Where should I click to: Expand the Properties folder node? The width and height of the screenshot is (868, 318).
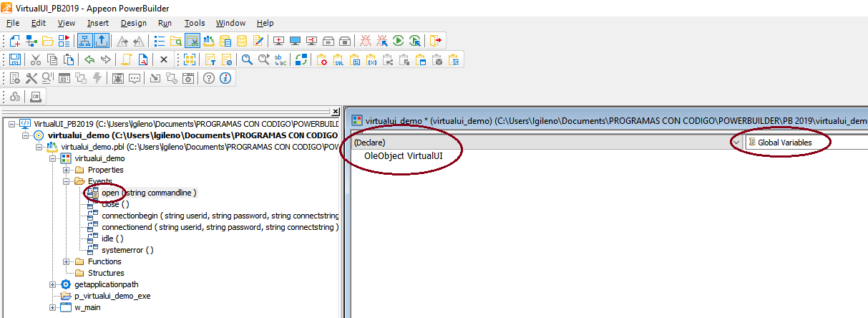click(x=67, y=170)
